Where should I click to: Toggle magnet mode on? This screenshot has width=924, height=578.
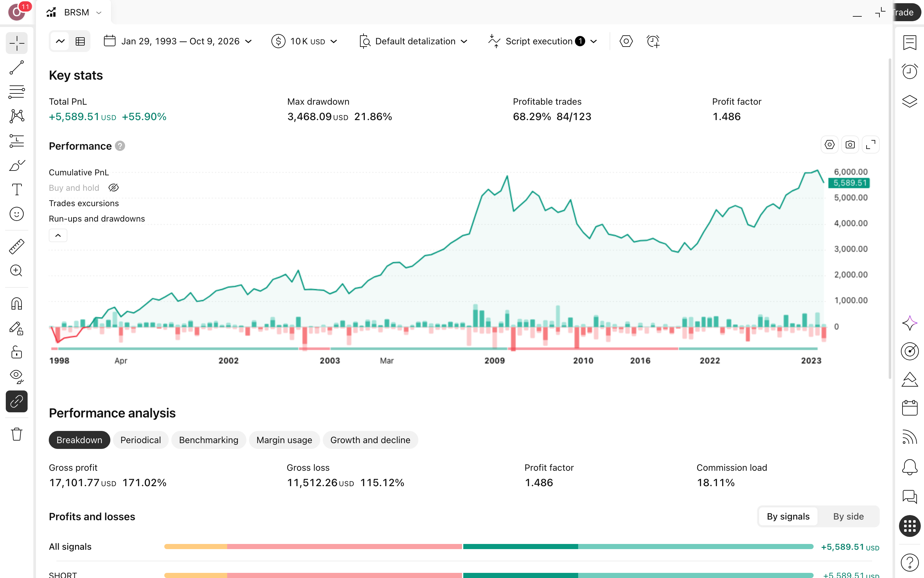point(17,304)
